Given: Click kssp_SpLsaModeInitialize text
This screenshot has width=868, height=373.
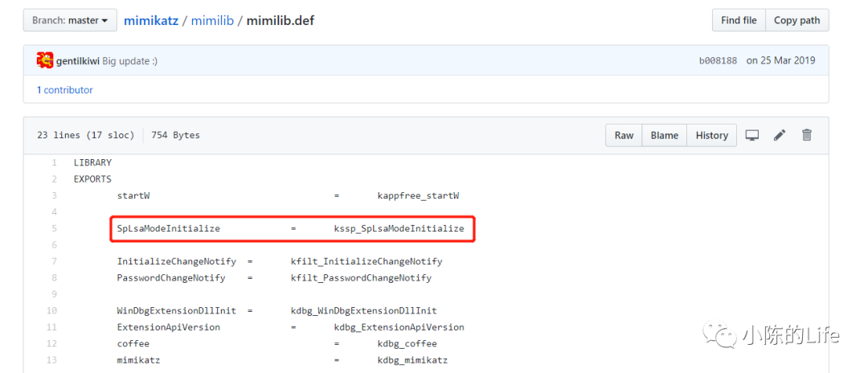Looking at the screenshot, I should coord(399,228).
